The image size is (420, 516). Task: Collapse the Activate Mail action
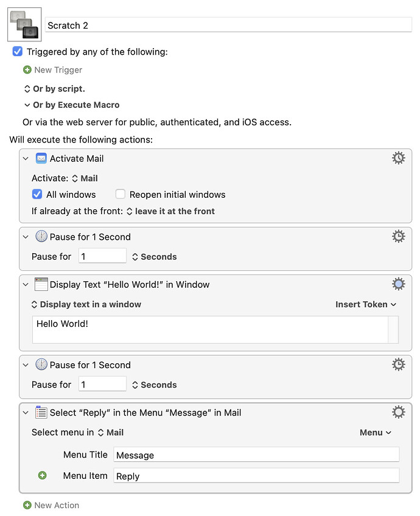[x=26, y=158]
